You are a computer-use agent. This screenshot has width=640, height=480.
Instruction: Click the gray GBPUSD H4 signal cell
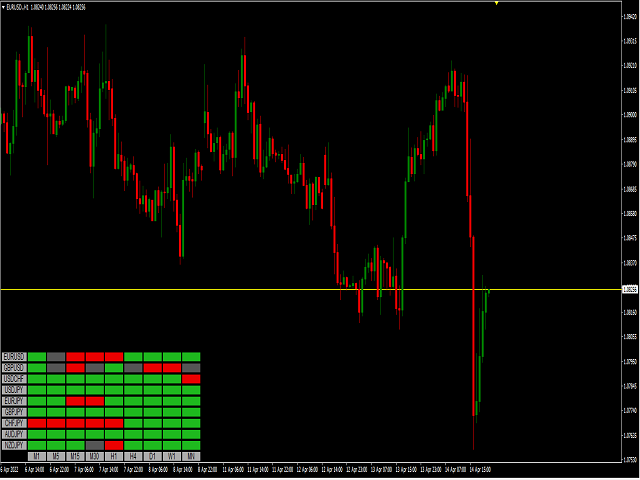(x=133, y=368)
